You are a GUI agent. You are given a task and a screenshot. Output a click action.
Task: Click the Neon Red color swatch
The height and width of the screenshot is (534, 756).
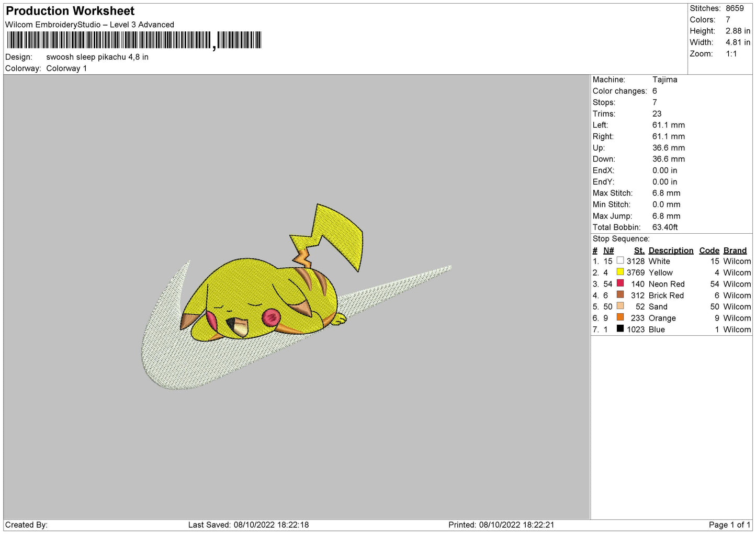[620, 283]
